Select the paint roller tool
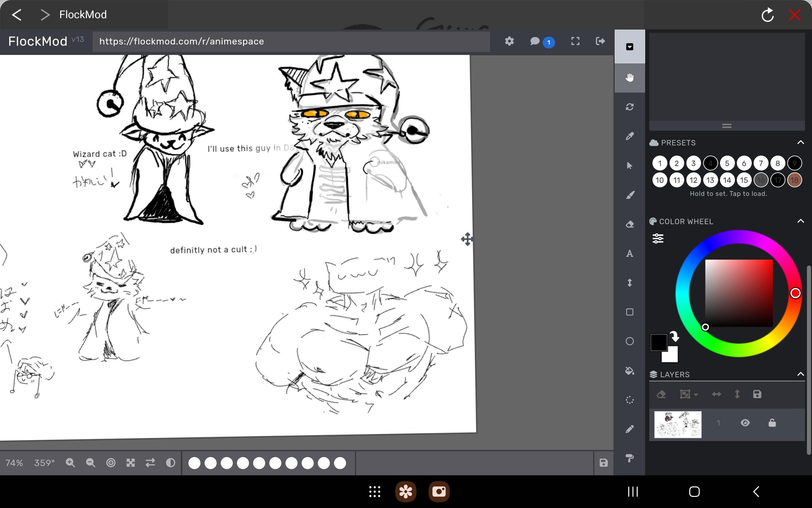Image resolution: width=812 pixels, height=508 pixels. point(630,458)
